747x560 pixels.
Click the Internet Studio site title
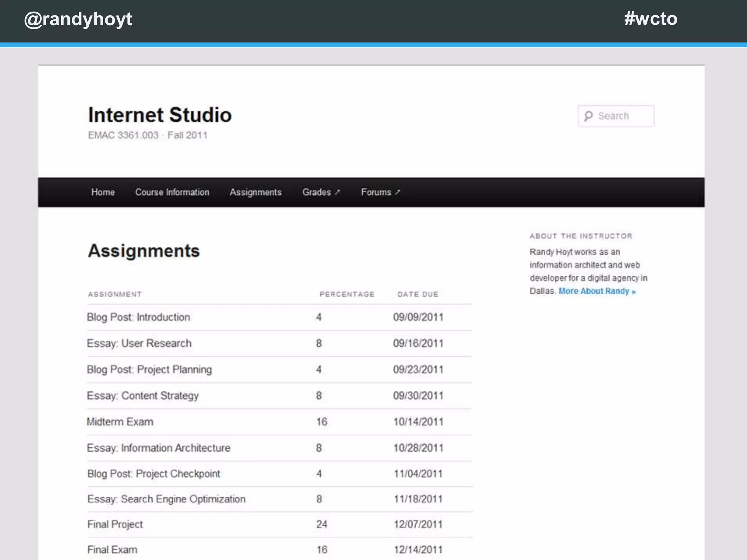click(x=160, y=115)
